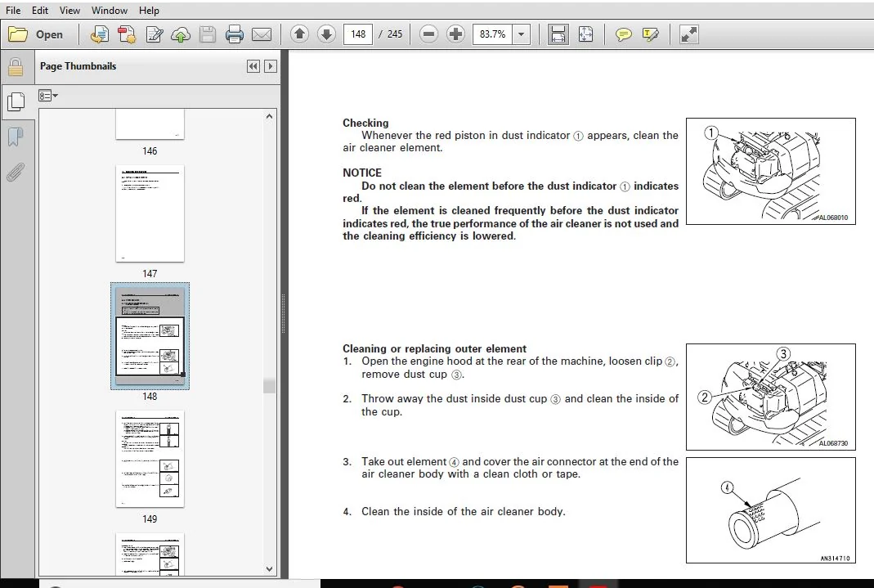The width and height of the screenshot is (874, 588).
Task: Click the '149' label under the thumbnail
Action: pos(150,518)
